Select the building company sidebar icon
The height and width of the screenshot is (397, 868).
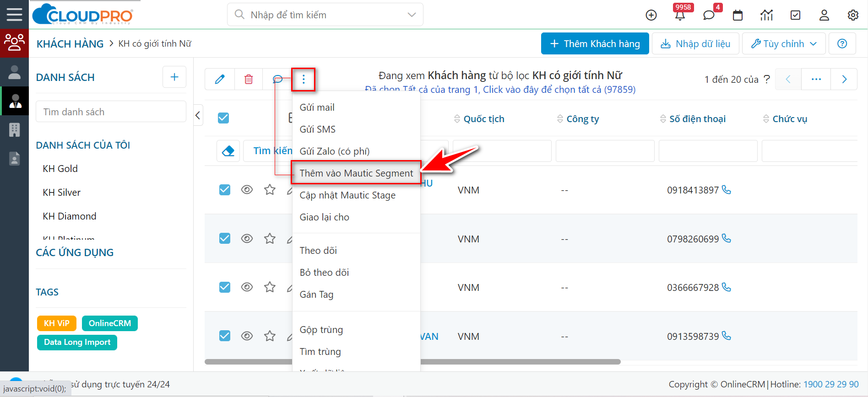coord(14,130)
